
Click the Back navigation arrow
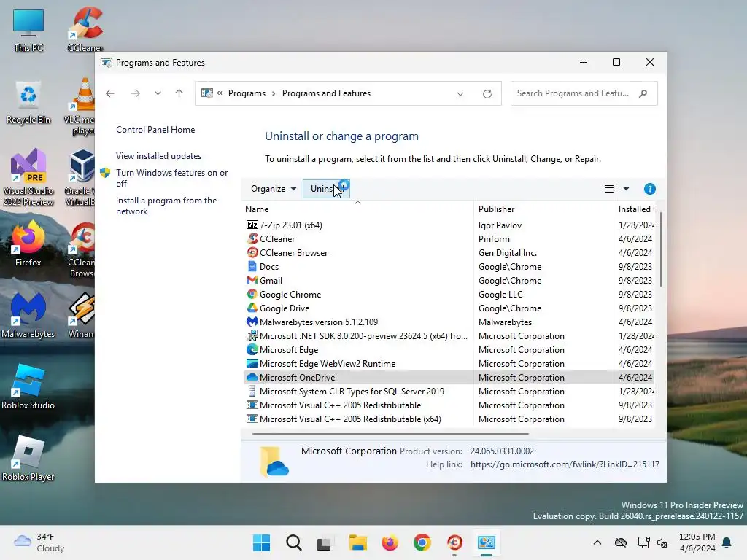[110, 93]
